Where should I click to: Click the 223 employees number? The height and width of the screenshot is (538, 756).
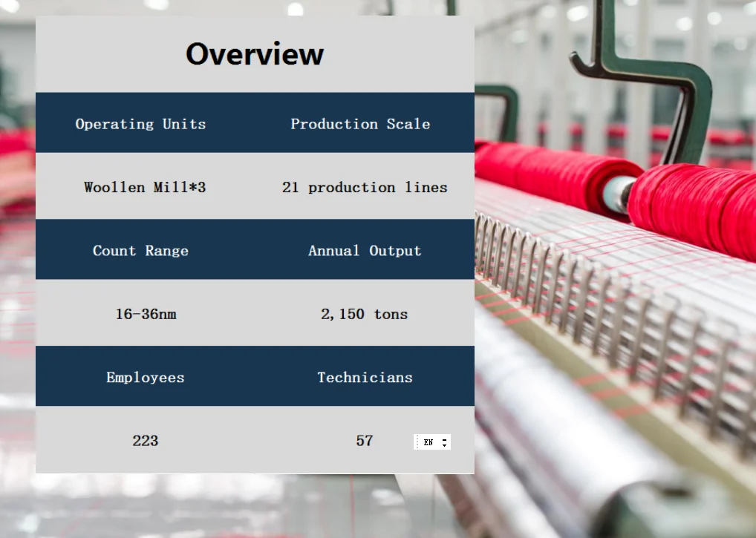click(146, 441)
